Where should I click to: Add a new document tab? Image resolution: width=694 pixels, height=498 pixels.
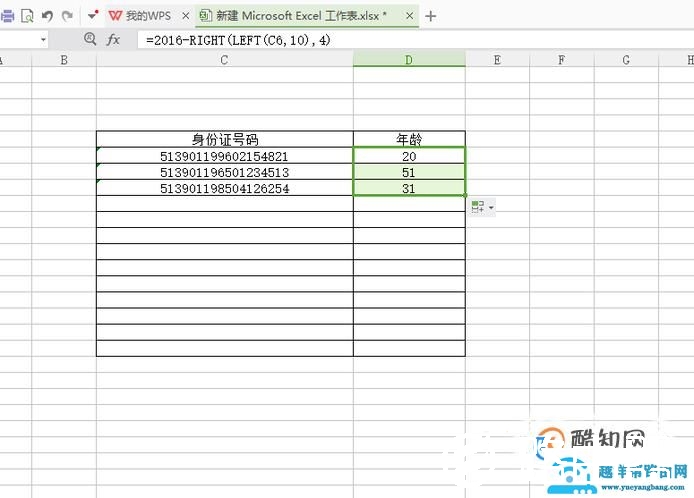[430, 16]
